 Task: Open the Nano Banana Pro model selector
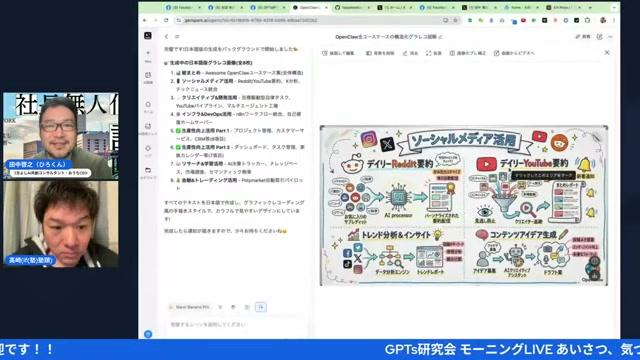pyautogui.click(x=189, y=307)
